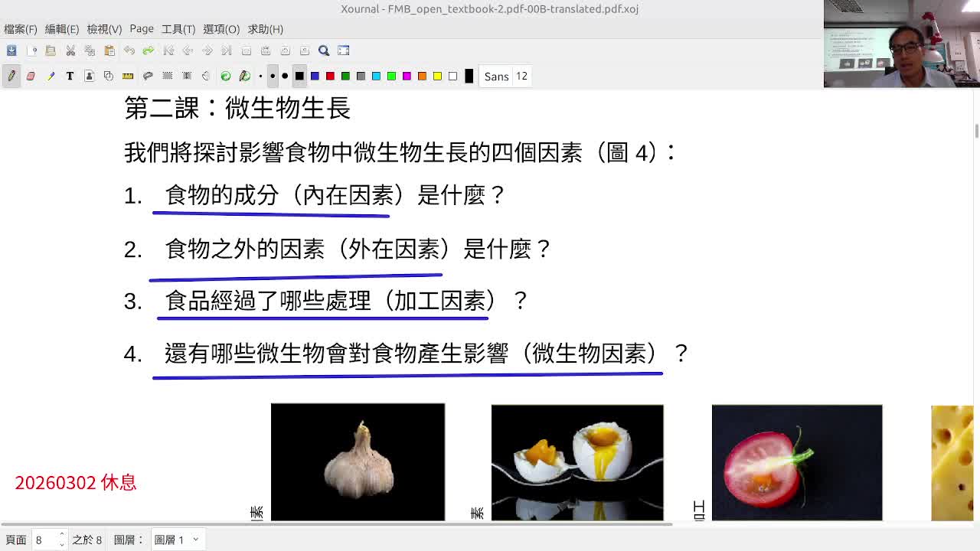Select the rectangle selection tool
Image resolution: width=980 pixels, height=551 pixels.
(x=167, y=76)
